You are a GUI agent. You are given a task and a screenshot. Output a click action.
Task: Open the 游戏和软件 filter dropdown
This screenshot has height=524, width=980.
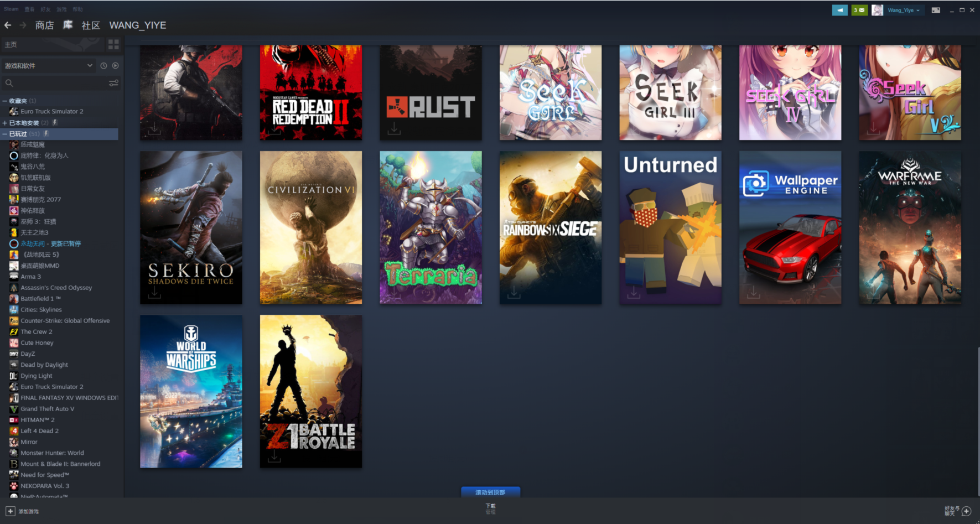point(49,66)
